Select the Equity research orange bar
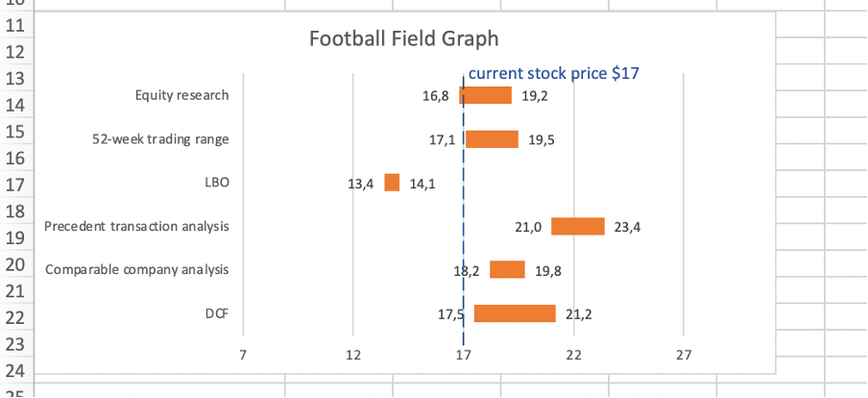The image size is (868, 398). [486, 95]
